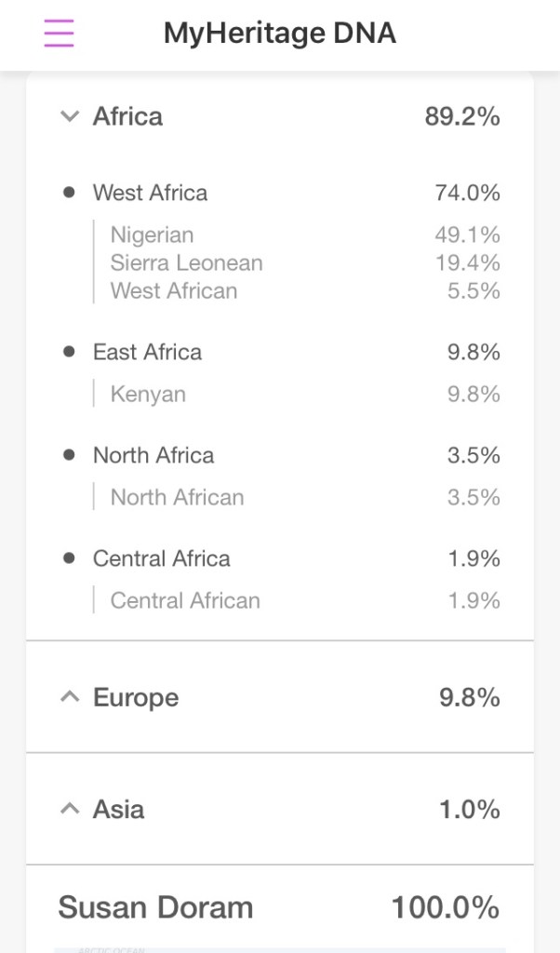Screen dimensions: 560x953
Task: Select the West Africa bullet point
Action: point(69,193)
